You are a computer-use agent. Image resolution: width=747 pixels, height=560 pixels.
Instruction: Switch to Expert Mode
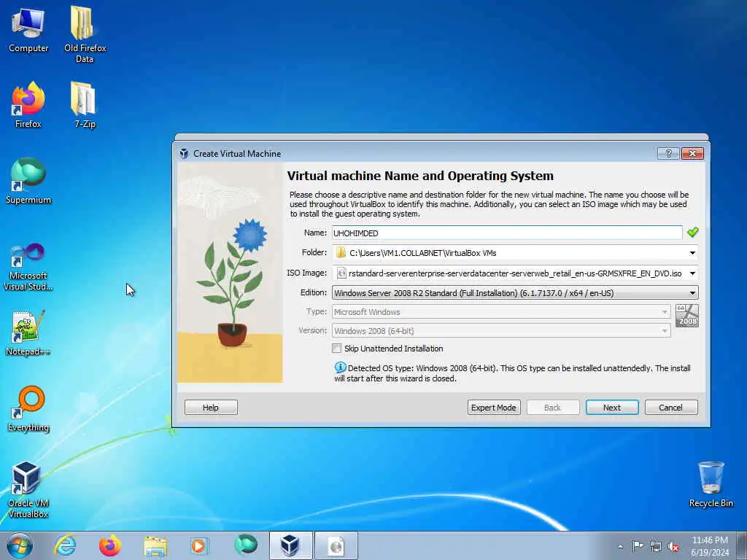point(494,407)
